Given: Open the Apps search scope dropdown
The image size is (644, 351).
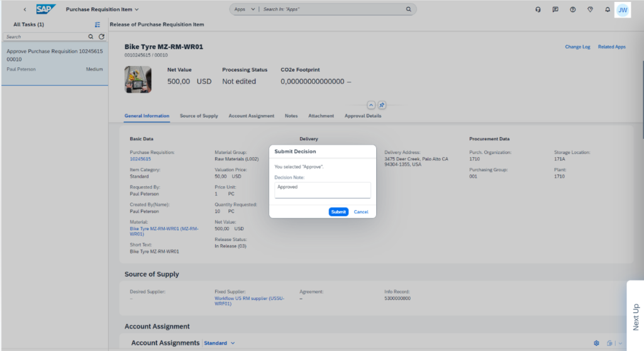Looking at the screenshot, I should point(244,9).
